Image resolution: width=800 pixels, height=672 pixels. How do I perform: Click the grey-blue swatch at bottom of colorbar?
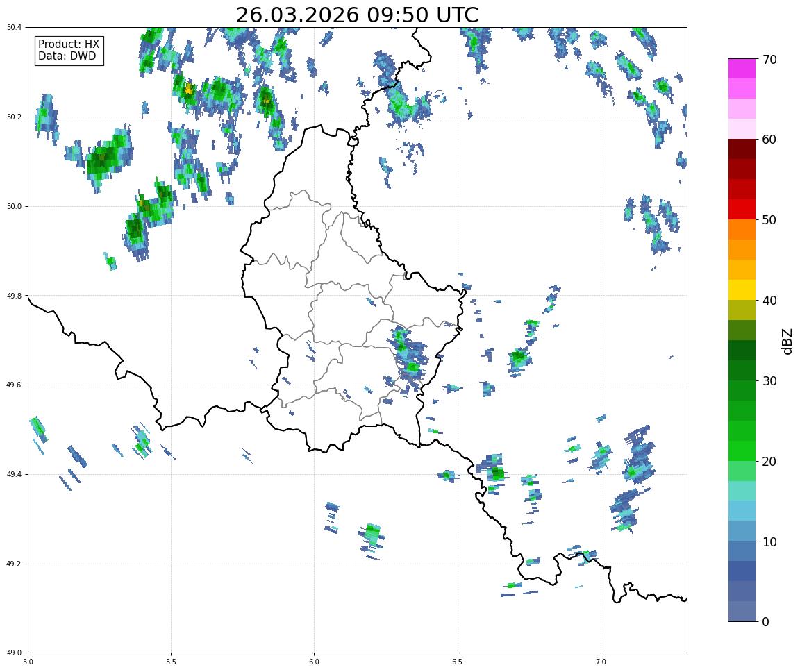(x=742, y=612)
